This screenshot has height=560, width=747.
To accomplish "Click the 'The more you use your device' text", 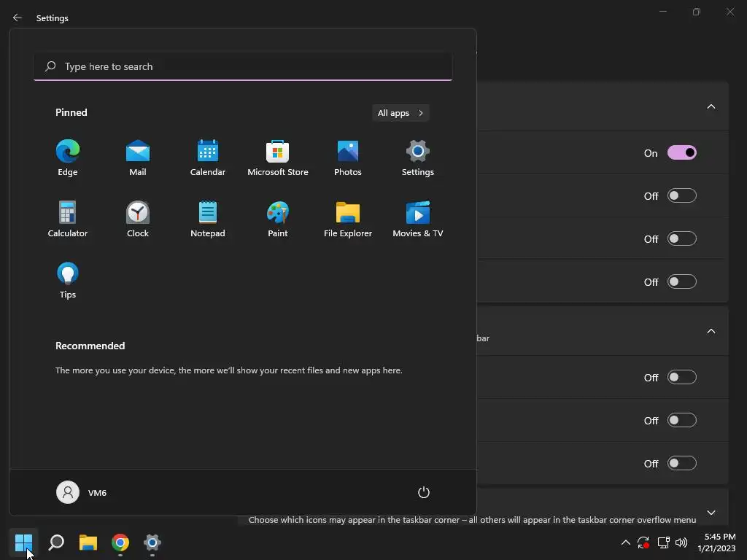I will (228, 370).
